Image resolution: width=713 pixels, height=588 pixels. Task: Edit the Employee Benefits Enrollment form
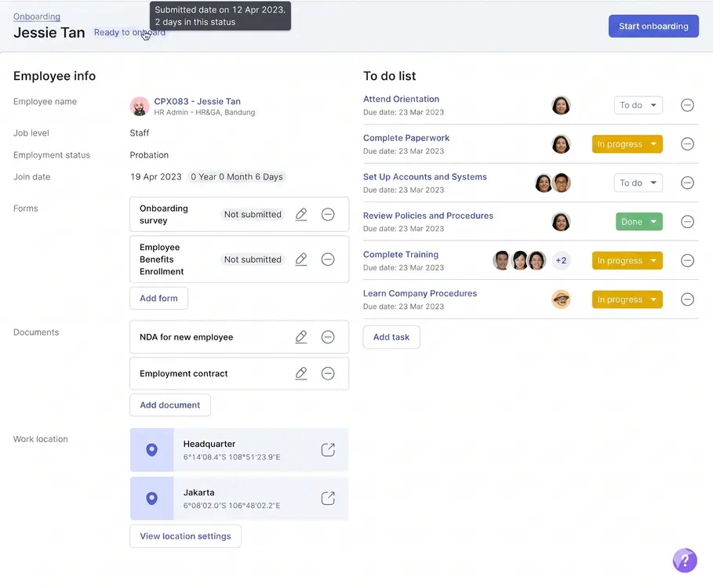[301, 259]
